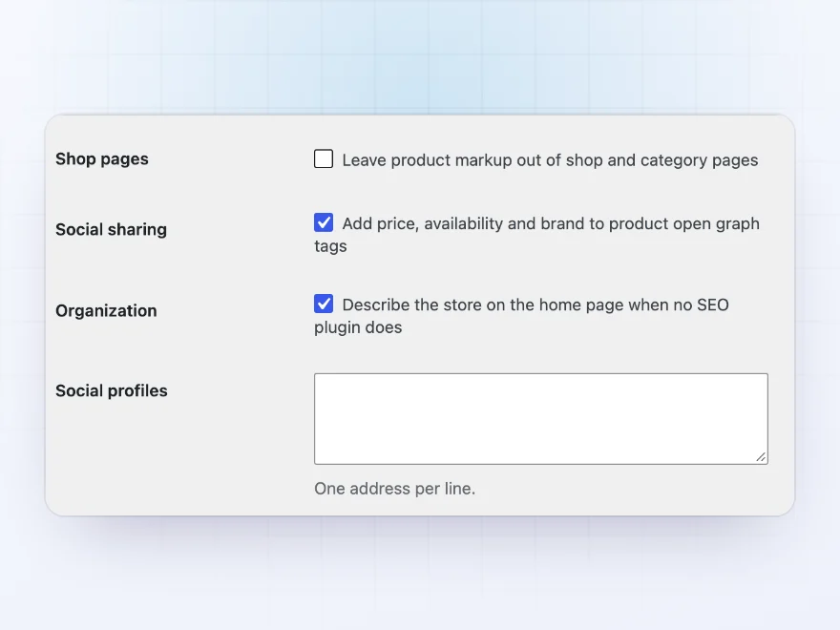Enable leaving product markup out of shop pages
This screenshot has height=630, width=840.
[x=324, y=159]
